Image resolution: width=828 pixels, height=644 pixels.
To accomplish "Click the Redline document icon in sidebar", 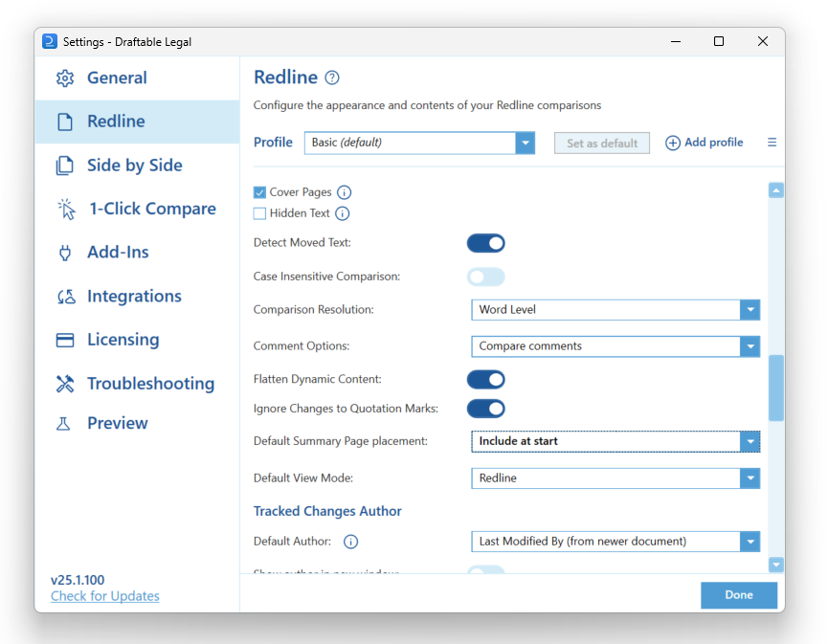I will (65, 122).
